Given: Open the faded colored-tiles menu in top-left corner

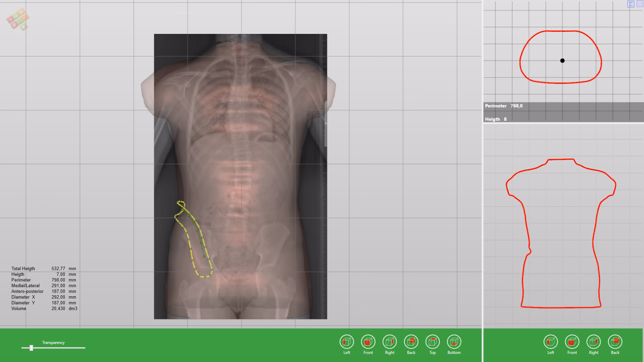Looking at the screenshot, I should [18, 19].
